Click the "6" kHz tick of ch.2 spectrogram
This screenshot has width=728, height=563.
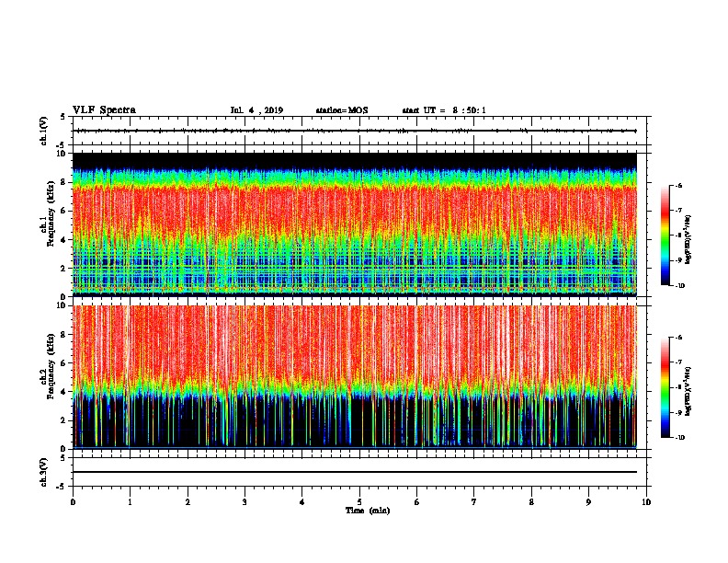tap(63, 363)
